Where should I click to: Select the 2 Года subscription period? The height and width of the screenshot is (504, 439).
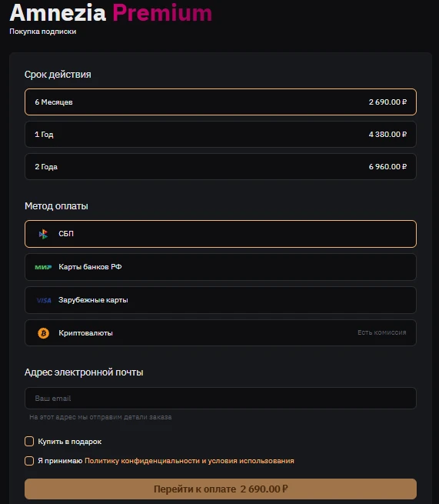tap(221, 166)
